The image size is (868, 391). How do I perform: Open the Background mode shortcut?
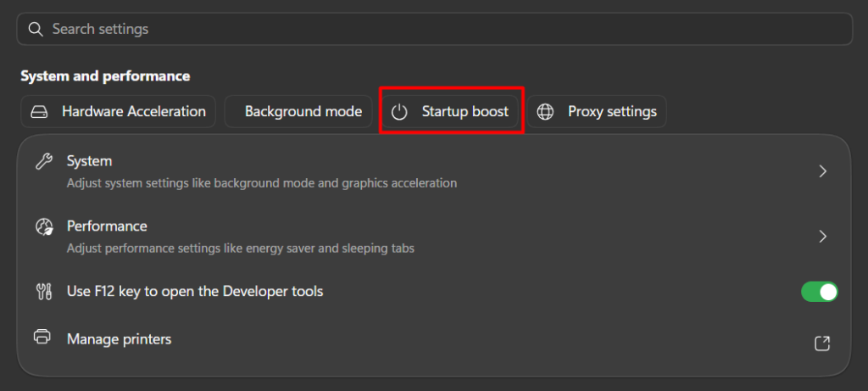tap(298, 111)
